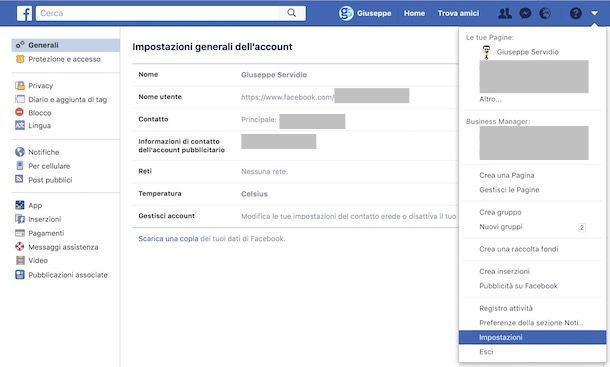The width and height of the screenshot is (610, 367).
Task: Click the Facebook logo icon
Action: [x=24, y=13]
